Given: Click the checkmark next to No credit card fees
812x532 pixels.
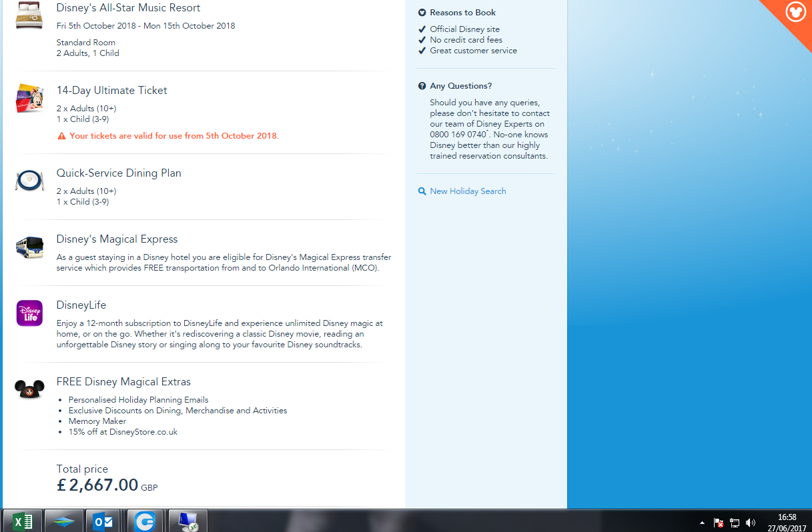Looking at the screenshot, I should click(422, 40).
